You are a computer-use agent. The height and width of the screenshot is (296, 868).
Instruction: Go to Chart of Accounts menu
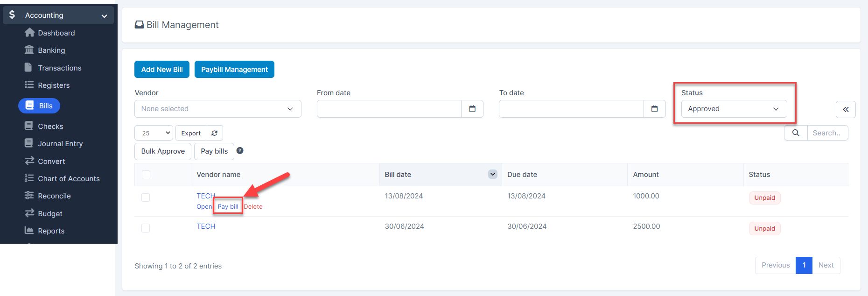(x=69, y=179)
